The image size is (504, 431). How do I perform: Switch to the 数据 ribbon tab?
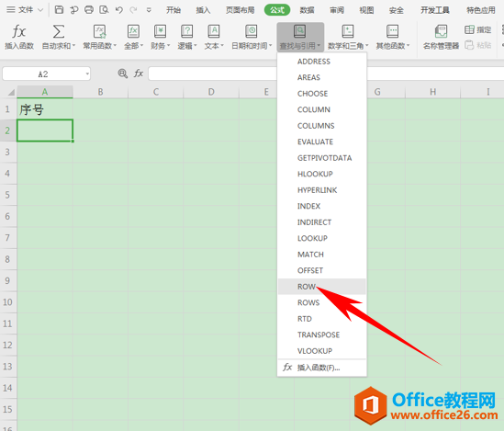point(307,10)
